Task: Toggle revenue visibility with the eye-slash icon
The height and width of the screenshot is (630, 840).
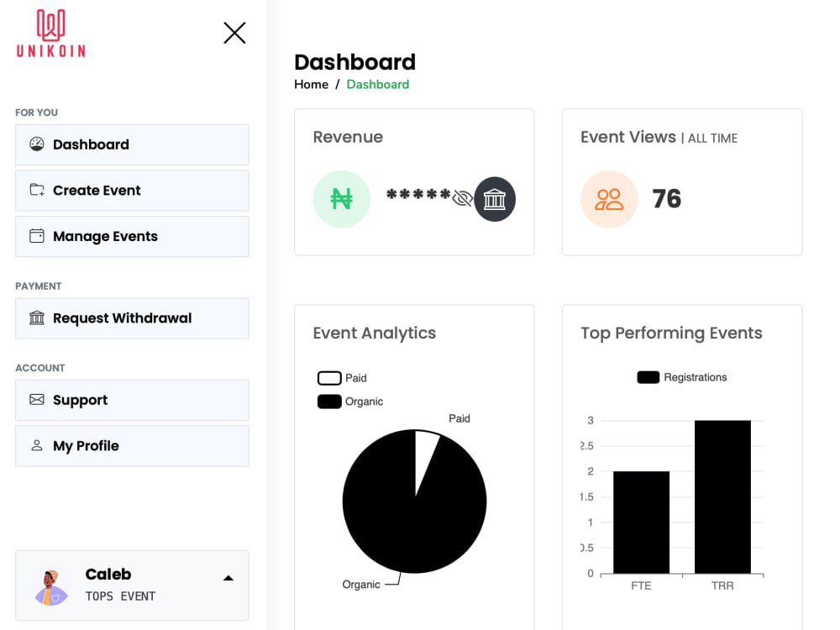Action: point(462,198)
